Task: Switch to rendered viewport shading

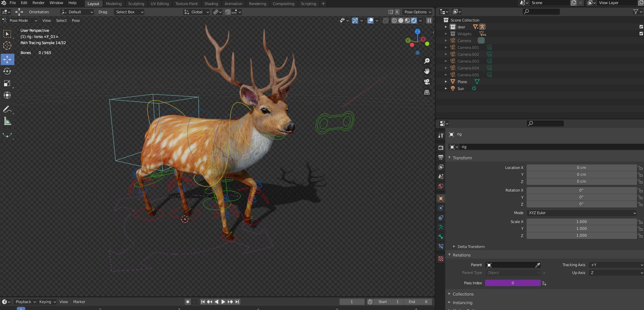Action: (414, 21)
